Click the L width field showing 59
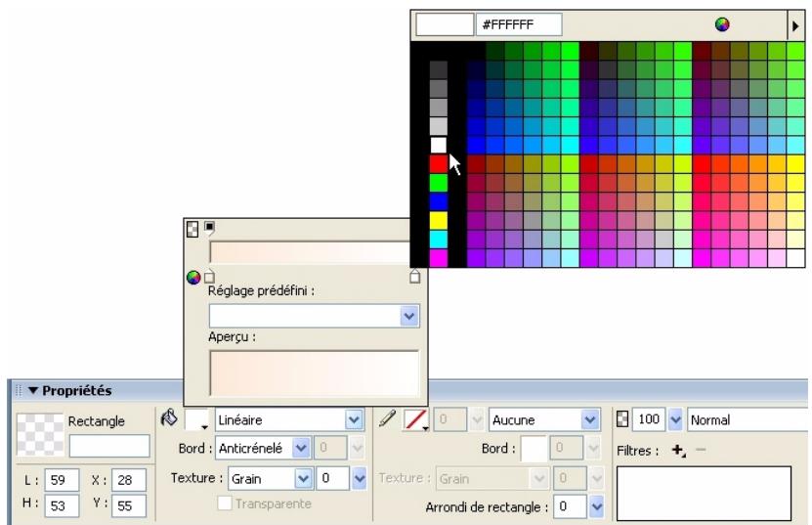 (62, 480)
